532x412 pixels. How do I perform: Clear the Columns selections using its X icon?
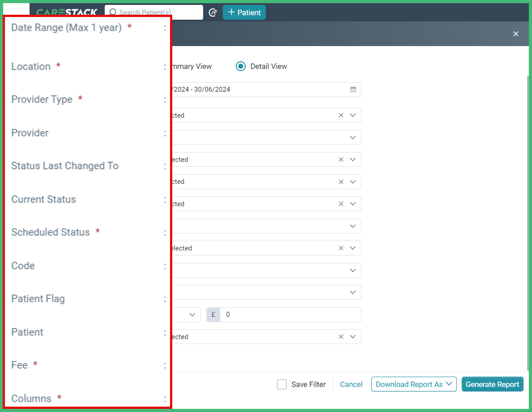coord(340,336)
